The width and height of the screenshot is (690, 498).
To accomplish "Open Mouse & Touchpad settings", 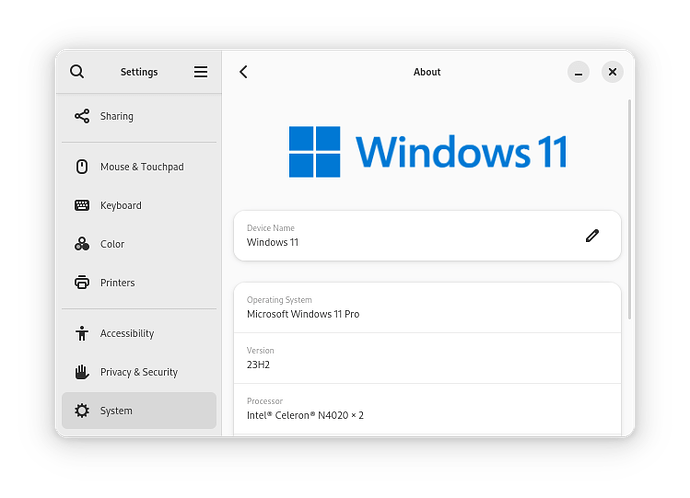I will [139, 167].
